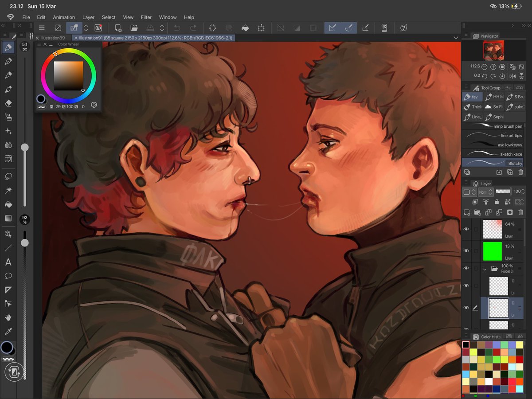
Task: Click the color wheel hue ring
Action: click(x=68, y=51)
